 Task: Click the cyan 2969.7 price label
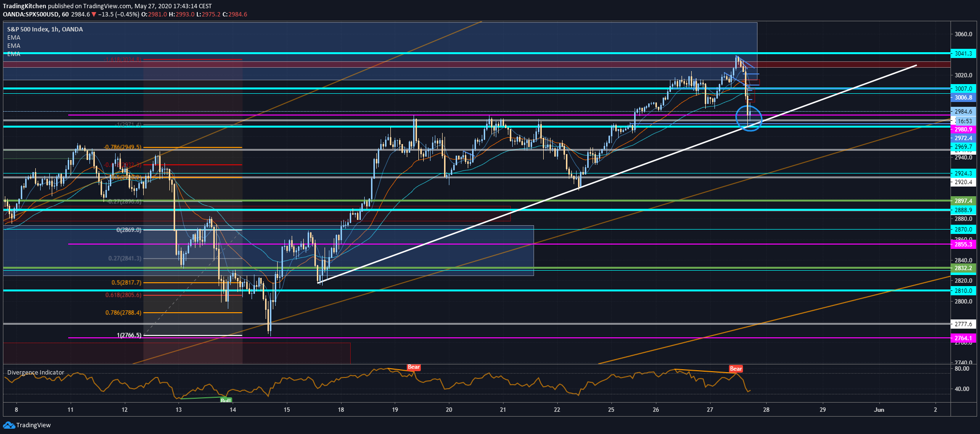(x=963, y=147)
